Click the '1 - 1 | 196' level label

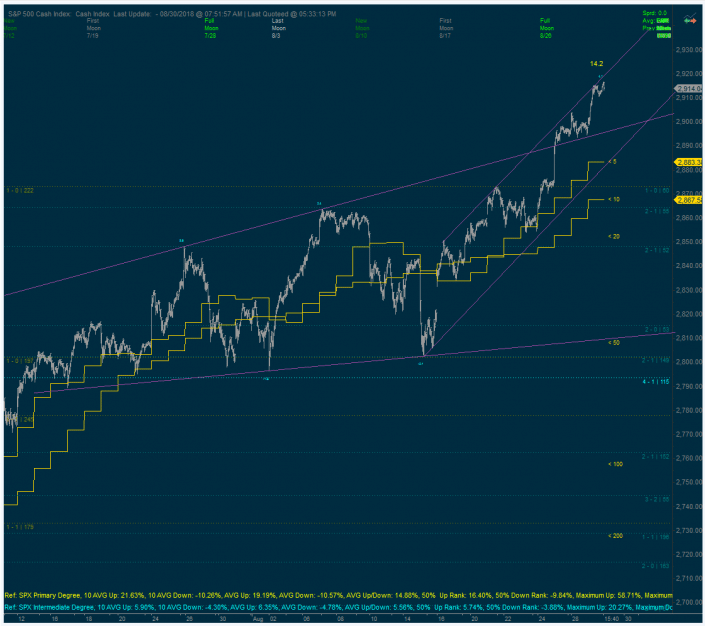tap(656, 537)
